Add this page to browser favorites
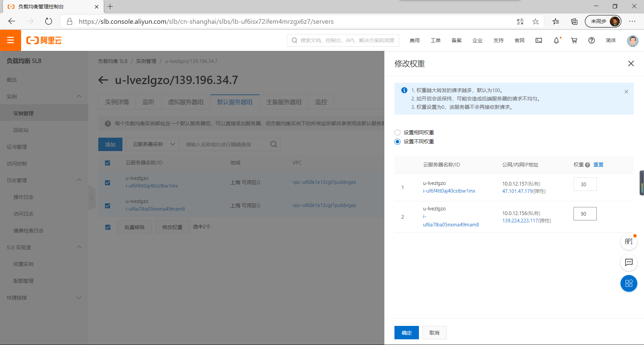Image resolution: width=644 pixels, height=345 pixels. point(536,21)
